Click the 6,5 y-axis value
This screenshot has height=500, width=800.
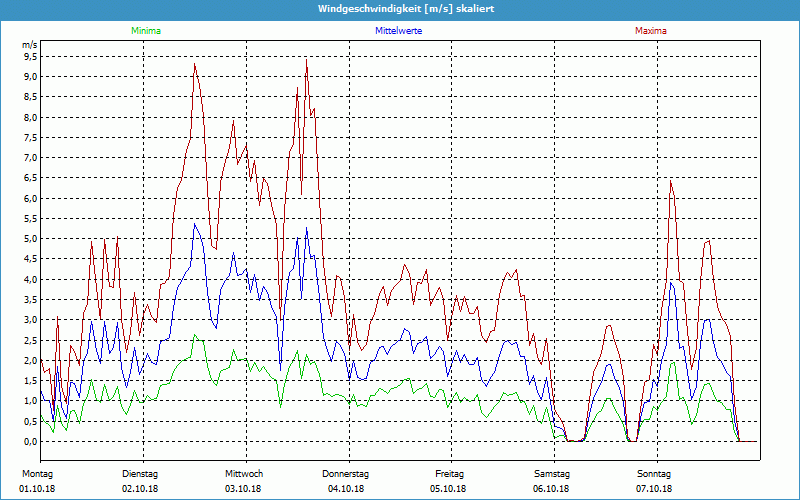(31, 178)
